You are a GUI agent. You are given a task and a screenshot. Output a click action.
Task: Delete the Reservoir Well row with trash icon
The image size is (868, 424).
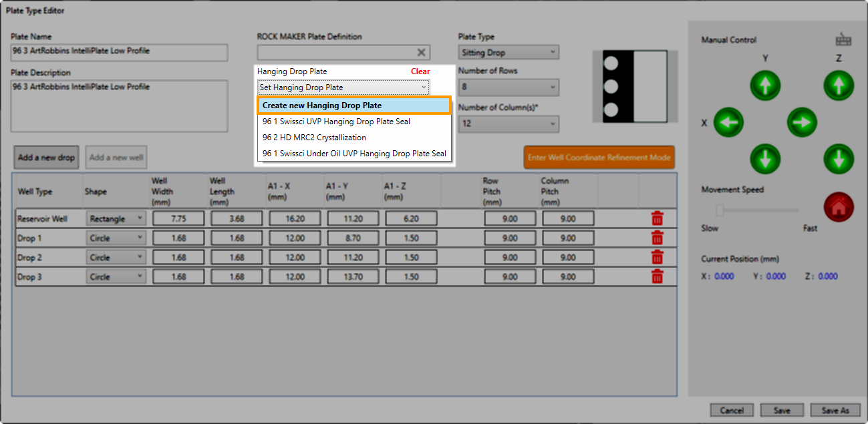[658, 218]
